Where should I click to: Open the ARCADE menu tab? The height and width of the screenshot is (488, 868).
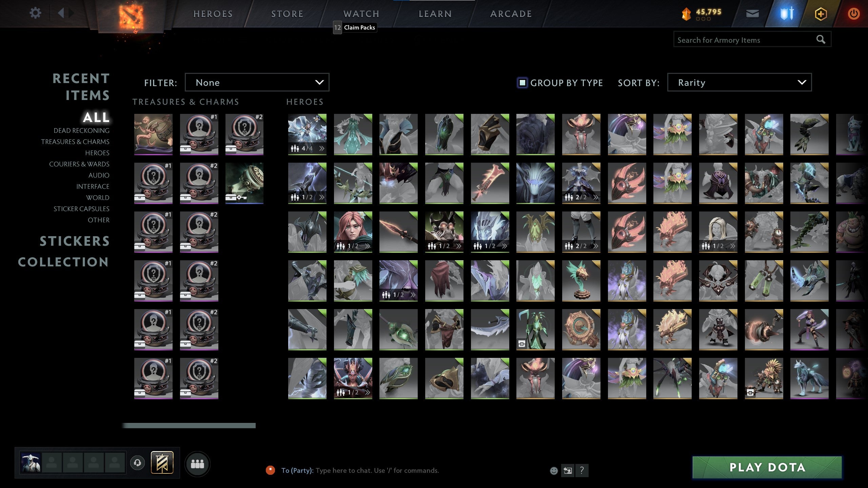[511, 14]
